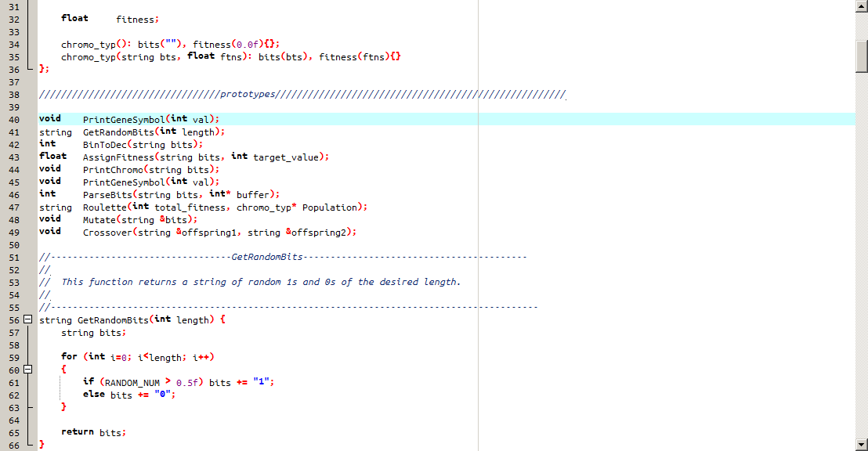The width and height of the screenshot is (868, 451).
Task: Click on 'PrintChromo' in line 44
Action: pyautogui.click(x=113, y=170)
